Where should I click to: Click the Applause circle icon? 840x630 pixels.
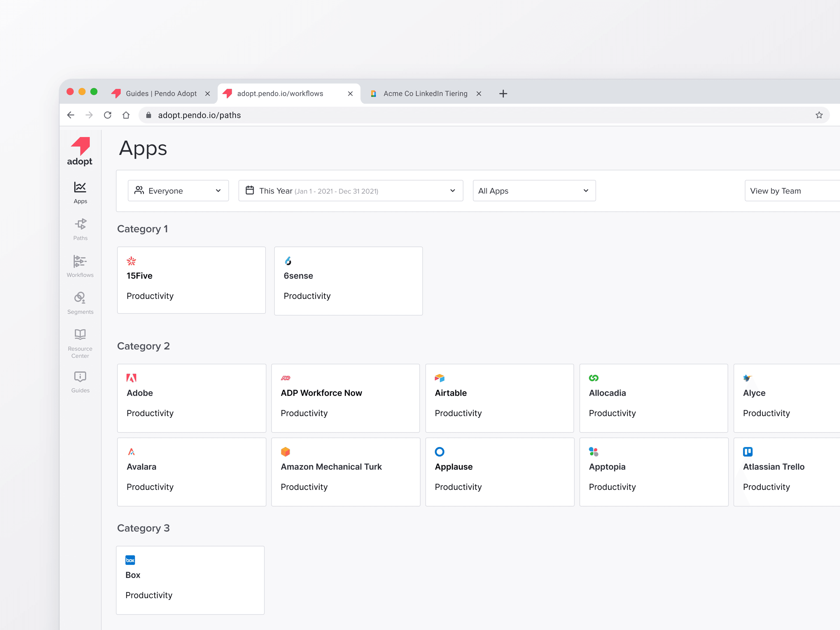click(x=440, y=451)
